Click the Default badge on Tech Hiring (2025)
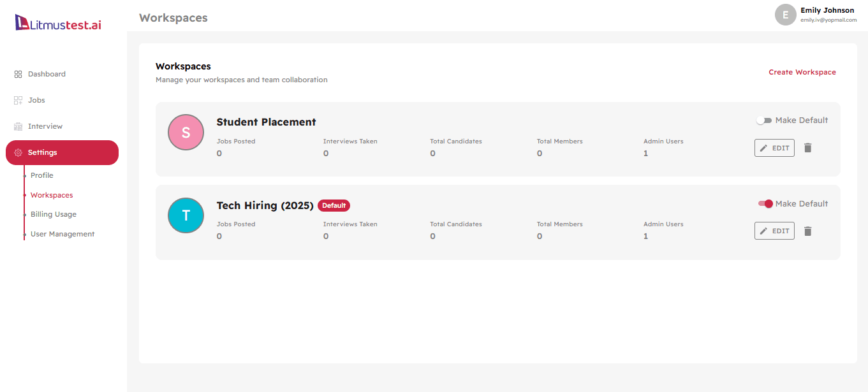 (x=334, y=205)
